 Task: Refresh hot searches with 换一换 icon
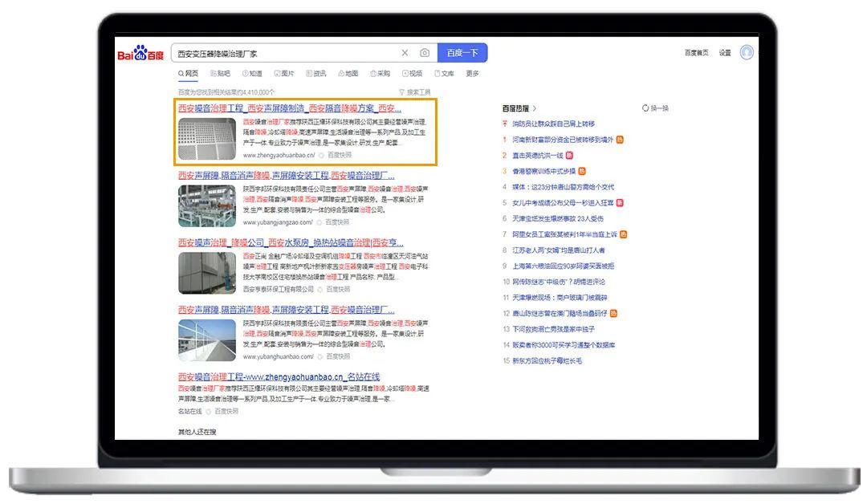645,108
